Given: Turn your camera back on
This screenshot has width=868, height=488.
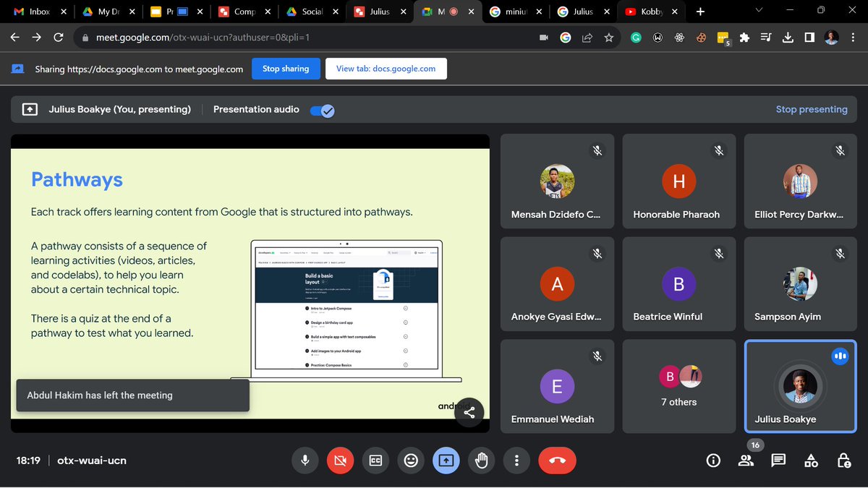Looking at the screenshot, I should tap(340, 461).
